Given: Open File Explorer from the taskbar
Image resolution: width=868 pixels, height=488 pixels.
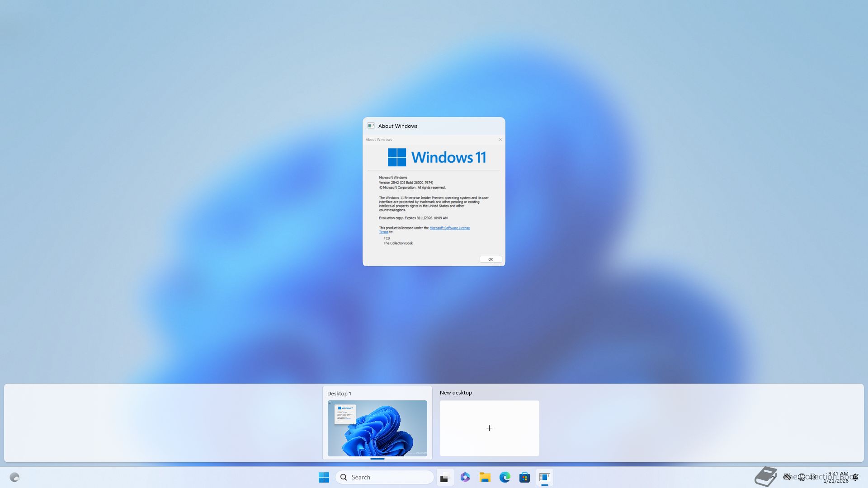Looking at the screenshot, I should pos(485,477).
